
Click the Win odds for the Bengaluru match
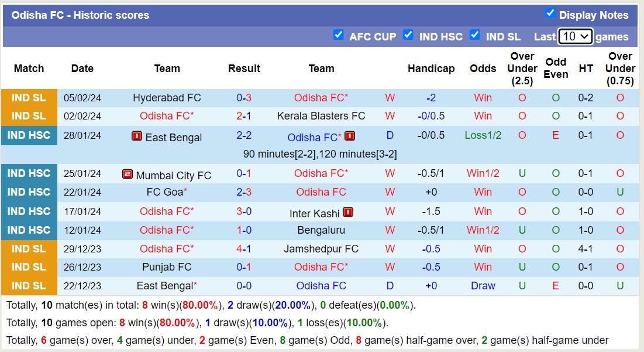tap(483, 230)
